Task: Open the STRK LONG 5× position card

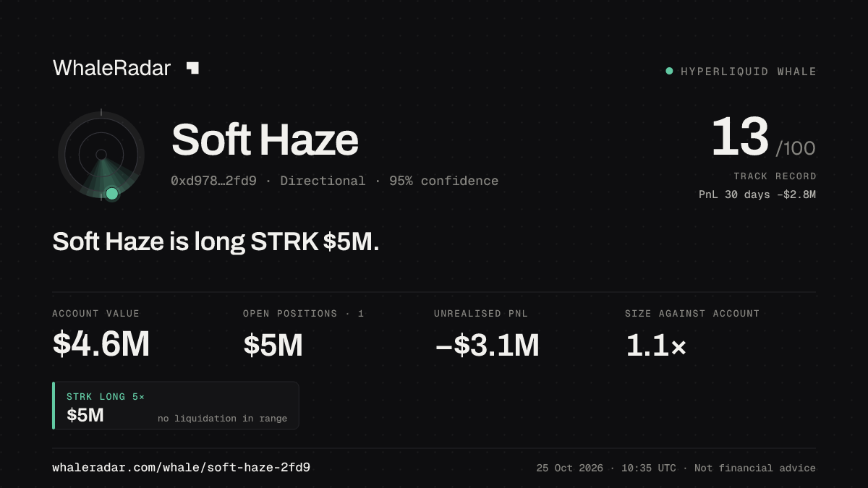Action: [x=176, y=406]
